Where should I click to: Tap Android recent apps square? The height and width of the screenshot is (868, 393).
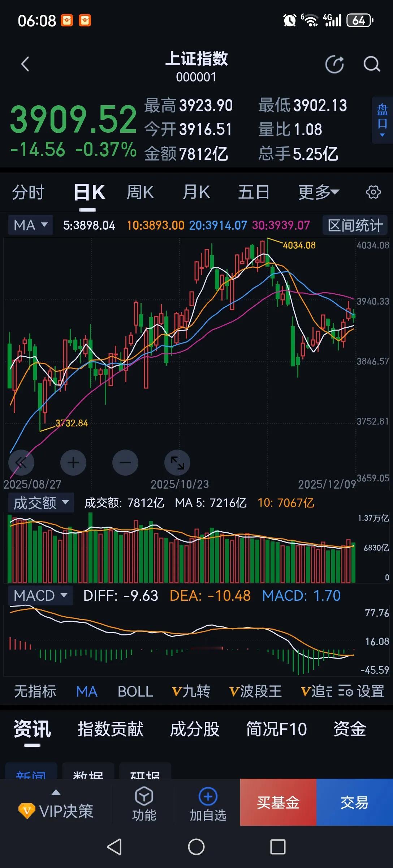[278, 847]
